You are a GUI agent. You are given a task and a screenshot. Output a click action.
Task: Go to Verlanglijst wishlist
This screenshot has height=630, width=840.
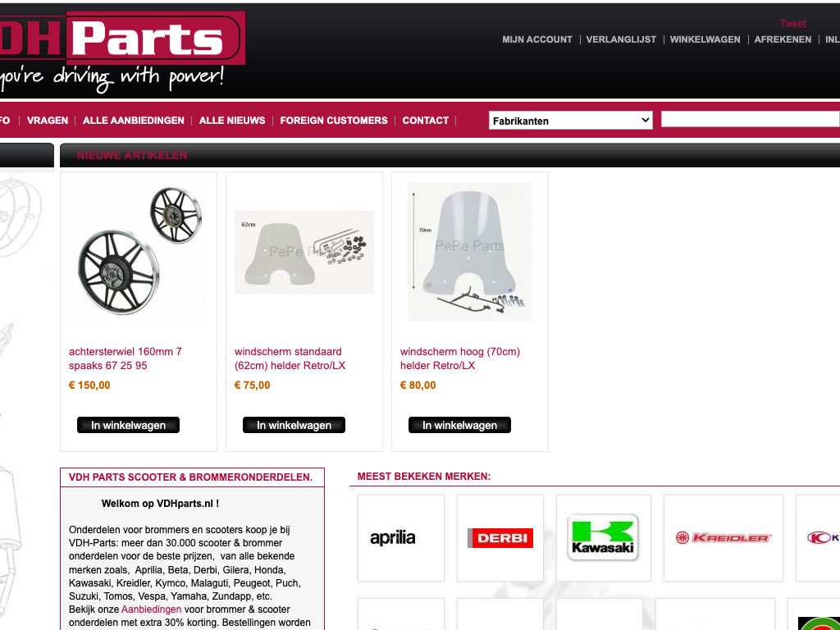tap(621, 39)
